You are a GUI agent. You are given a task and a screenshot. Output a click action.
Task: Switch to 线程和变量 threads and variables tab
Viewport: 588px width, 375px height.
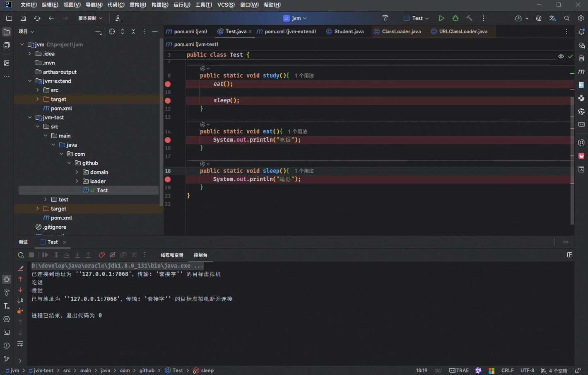point(172,255)
